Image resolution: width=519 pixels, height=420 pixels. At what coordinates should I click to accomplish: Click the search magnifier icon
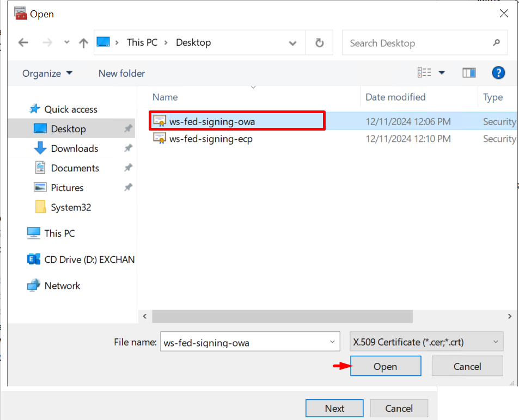point(496,43)
